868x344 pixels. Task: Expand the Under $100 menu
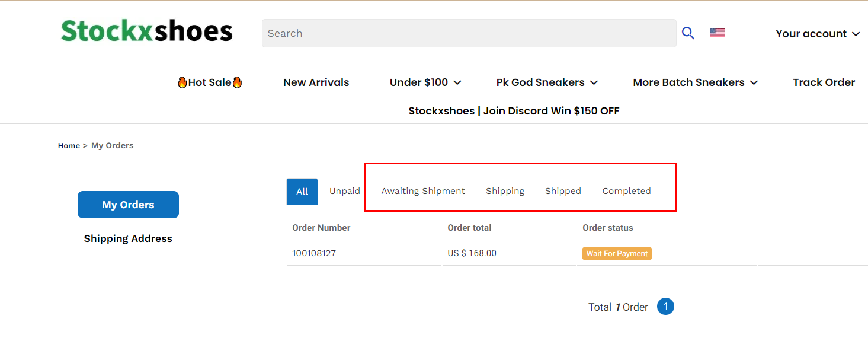tap(425, 82)
